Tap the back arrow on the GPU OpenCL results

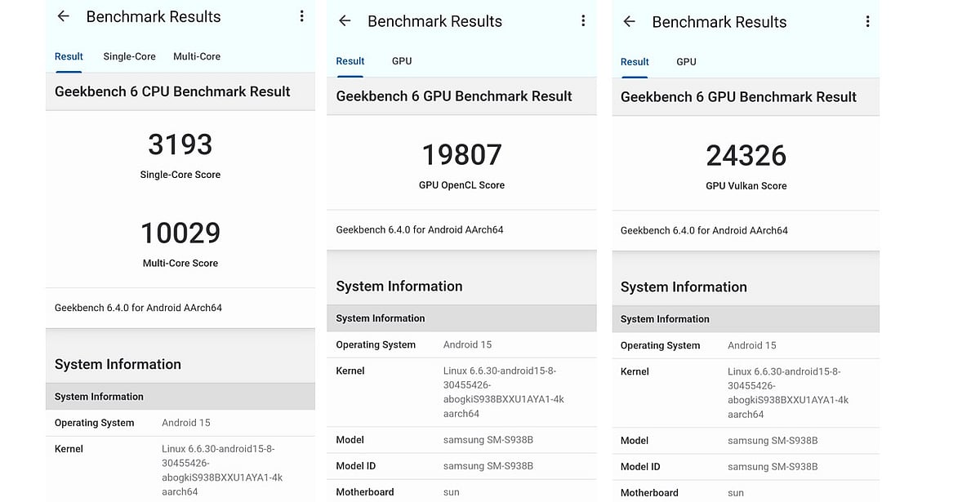click(x=344, y=21)
